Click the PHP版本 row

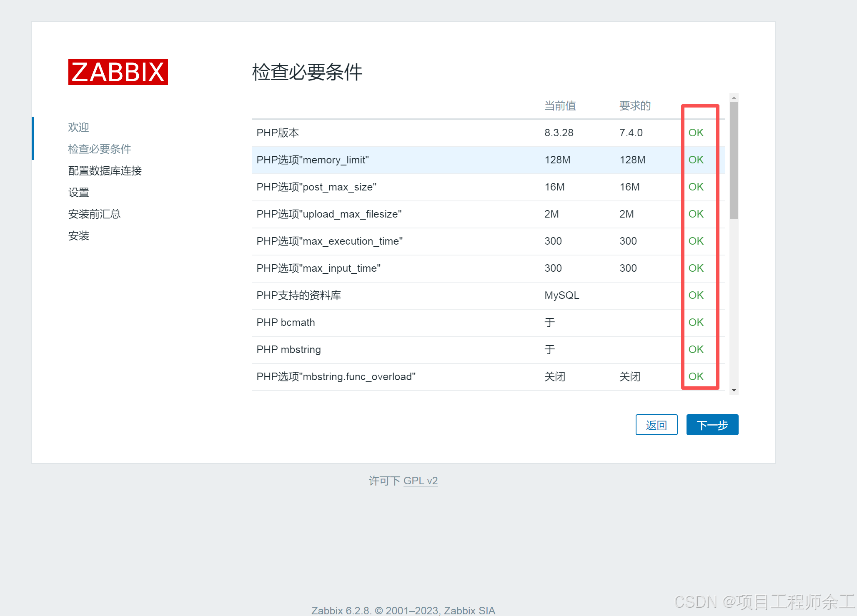click(278, 133)
